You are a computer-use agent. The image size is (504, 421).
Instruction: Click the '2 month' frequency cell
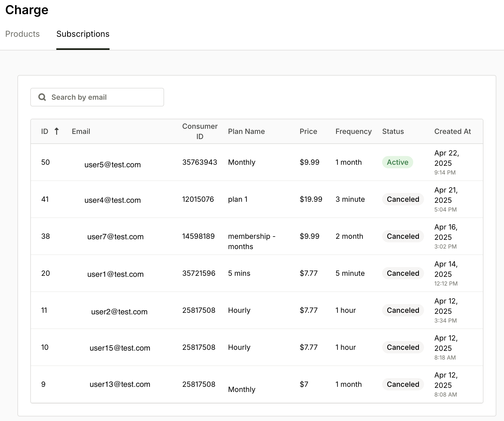[x=349, y=236]
